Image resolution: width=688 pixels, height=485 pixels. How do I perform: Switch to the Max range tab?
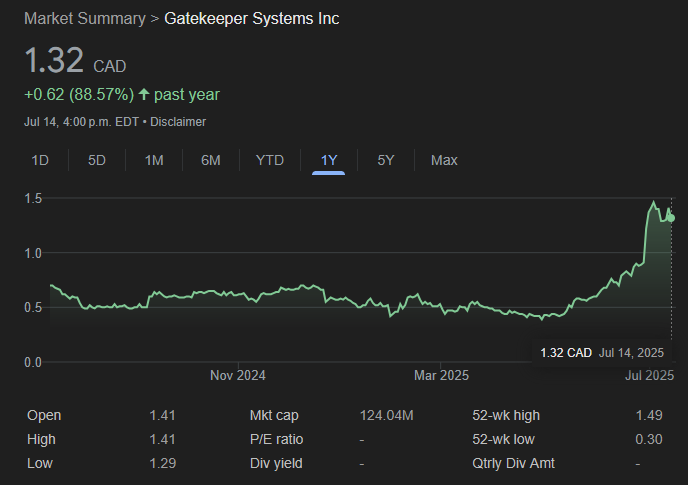pyautogui.click(x=444, y=160)
